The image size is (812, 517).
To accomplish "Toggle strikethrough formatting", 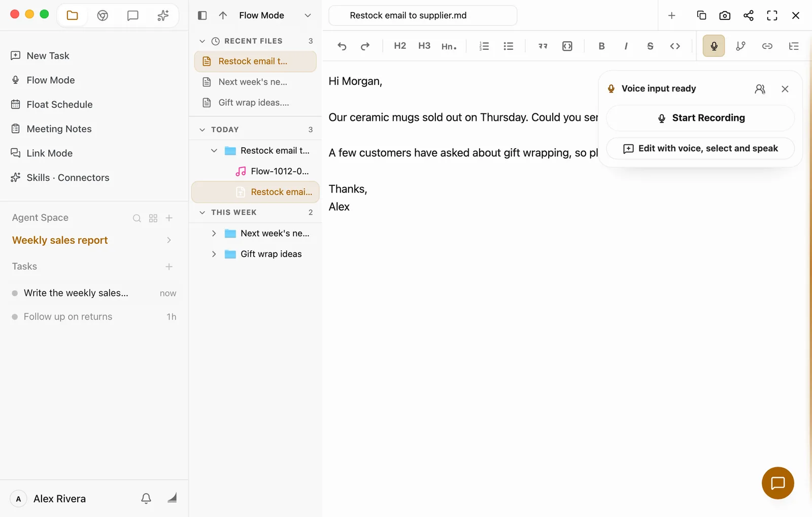I will click(650, 46).
